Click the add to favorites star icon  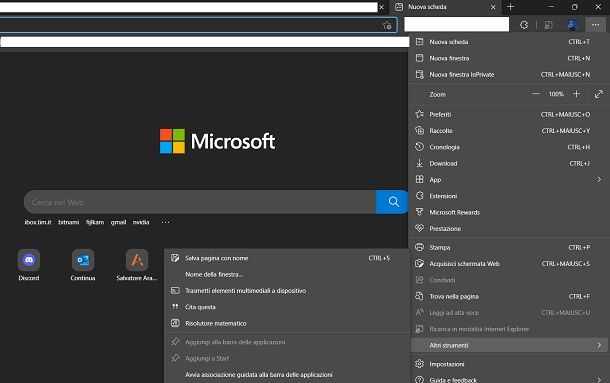click(x=387, y=25)
